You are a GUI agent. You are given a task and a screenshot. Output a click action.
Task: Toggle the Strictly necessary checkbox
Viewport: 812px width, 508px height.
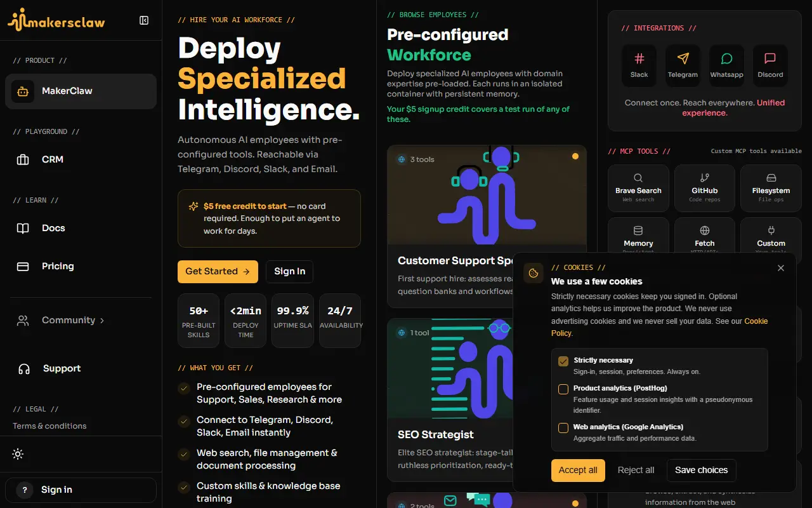point(563,361)
